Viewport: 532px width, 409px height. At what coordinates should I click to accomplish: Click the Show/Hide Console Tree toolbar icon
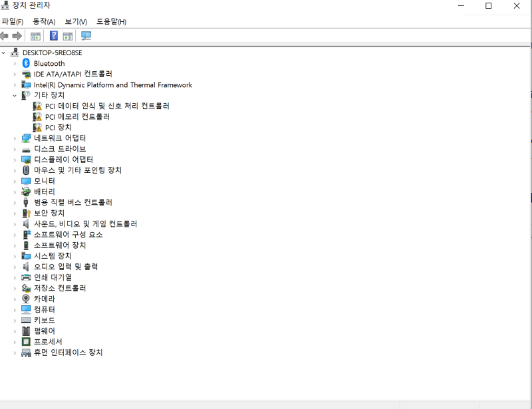[35, 36]
